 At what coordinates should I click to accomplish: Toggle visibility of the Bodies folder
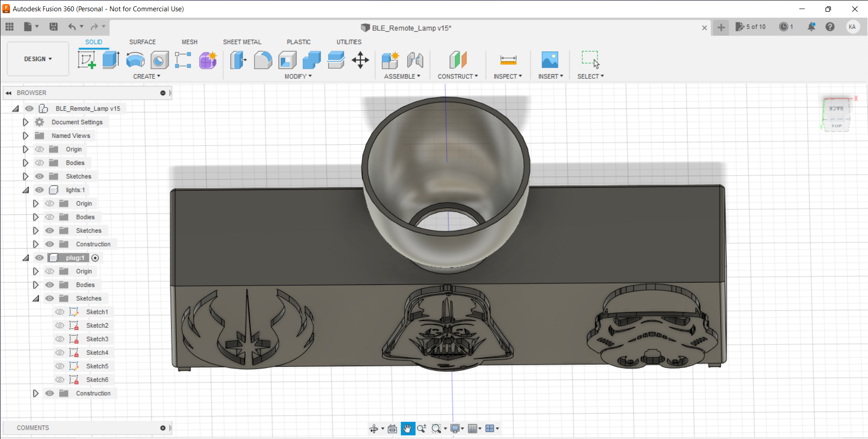click(39, 163)
